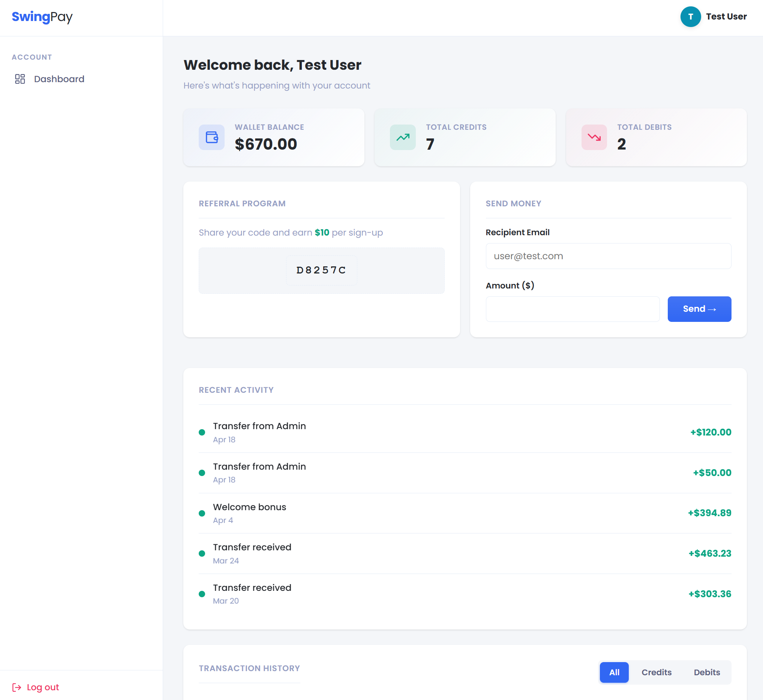Image resolution: width=763 pixels, height=700 pixels.
Task: Click the wallet icon on Wallet Balance card
Action: [x=211, y=137]
